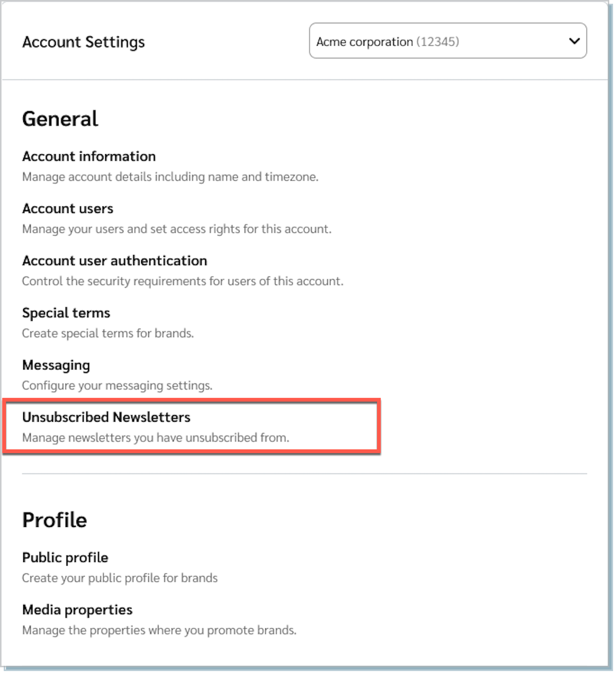This screenshot has height=674, width=616.
Task: Click 'Manage newsletters you have unsubscribed from' text
Action: pyautogui.click(x=155, y=438)
